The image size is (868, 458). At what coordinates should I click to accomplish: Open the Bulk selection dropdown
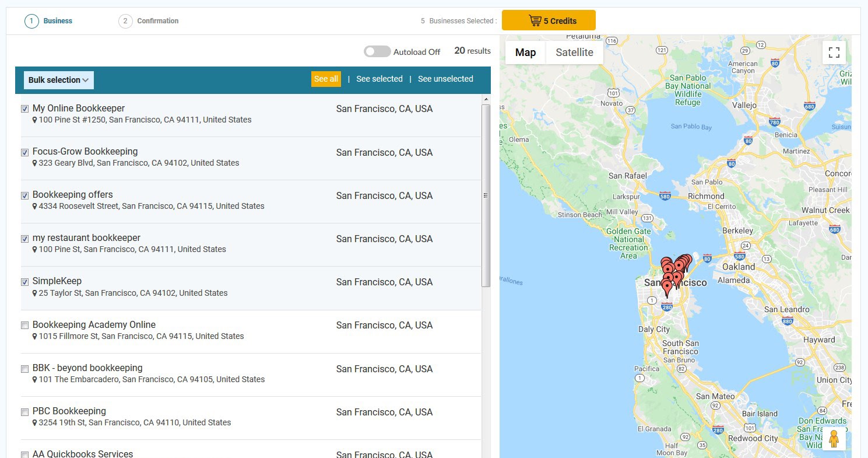tap(58, 80)
